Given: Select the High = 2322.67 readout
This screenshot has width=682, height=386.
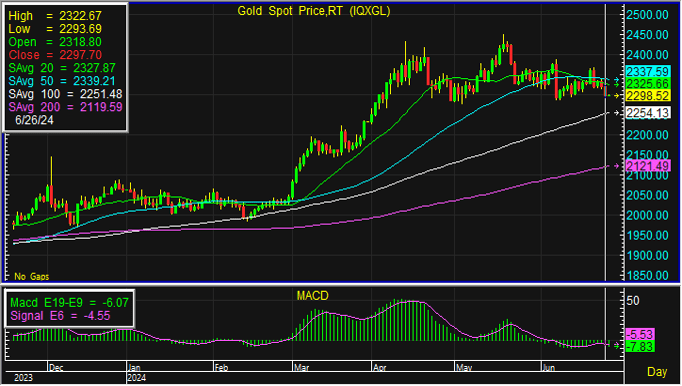Looking at the screenshot, I should pyautogui.click(x=55, y=16).
